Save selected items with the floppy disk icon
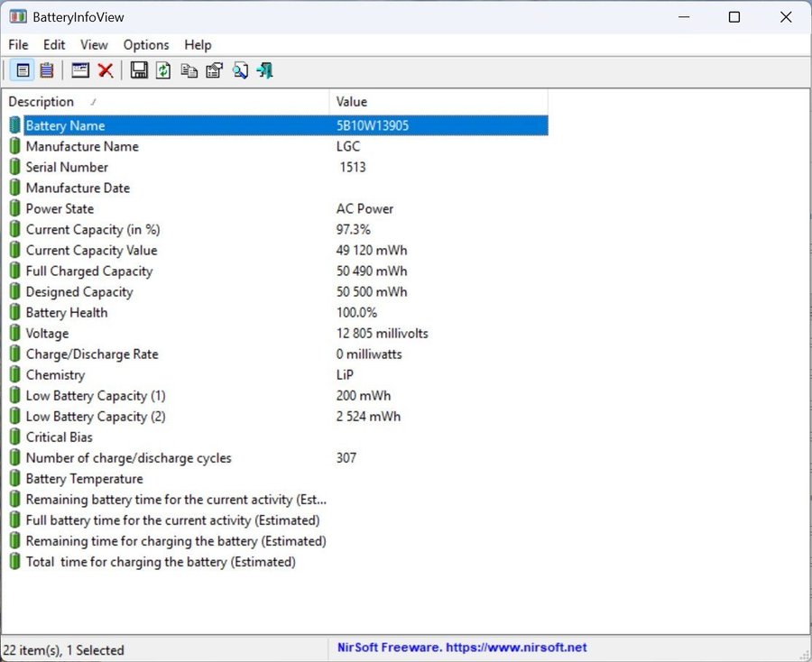This screenshot has height=662, width=812. [x=138, y=70]
